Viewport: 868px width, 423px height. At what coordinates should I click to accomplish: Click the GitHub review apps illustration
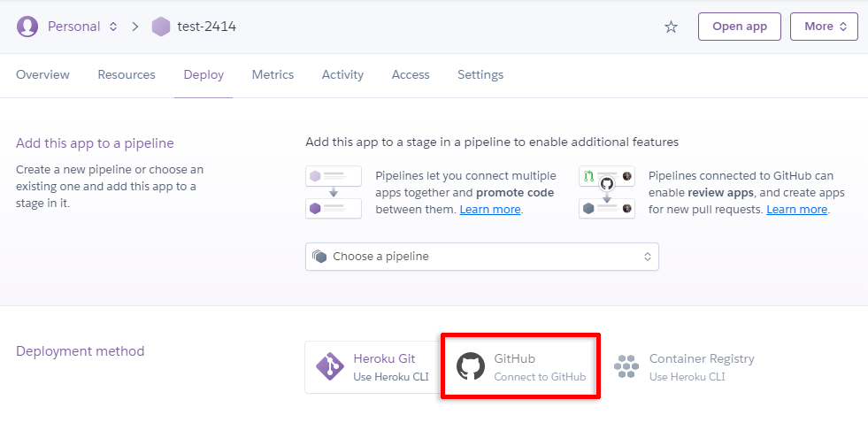607,192
